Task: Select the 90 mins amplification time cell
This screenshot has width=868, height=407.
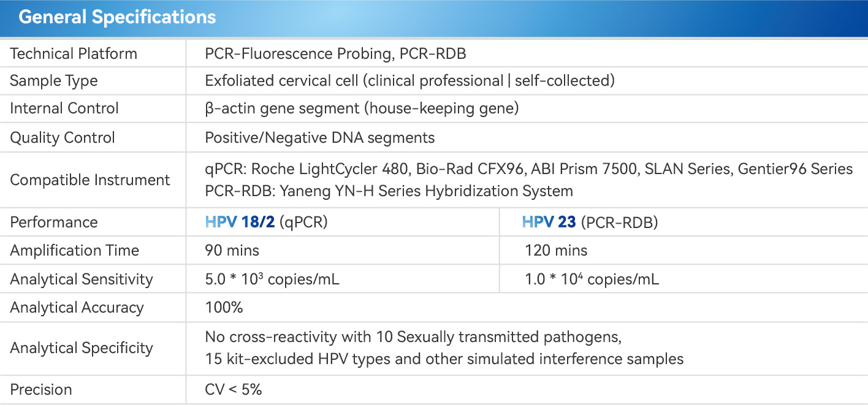Action: [x=232, y=251]
